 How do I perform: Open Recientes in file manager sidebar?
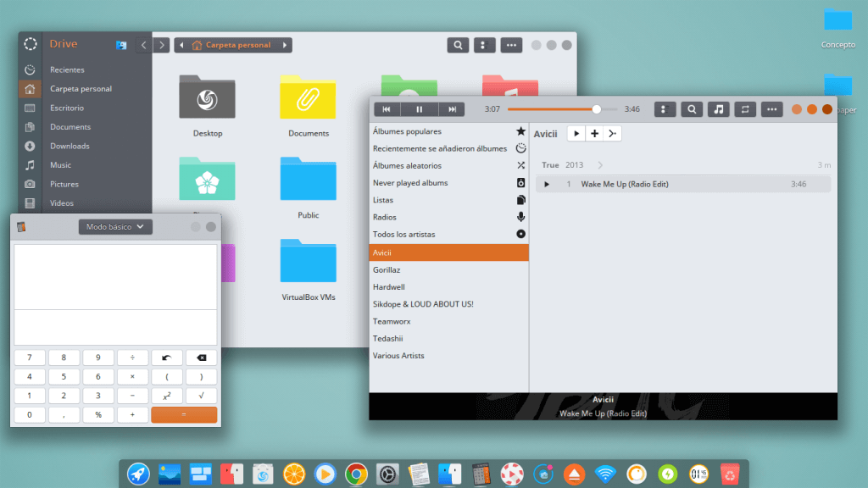click(x=85, y=69)
